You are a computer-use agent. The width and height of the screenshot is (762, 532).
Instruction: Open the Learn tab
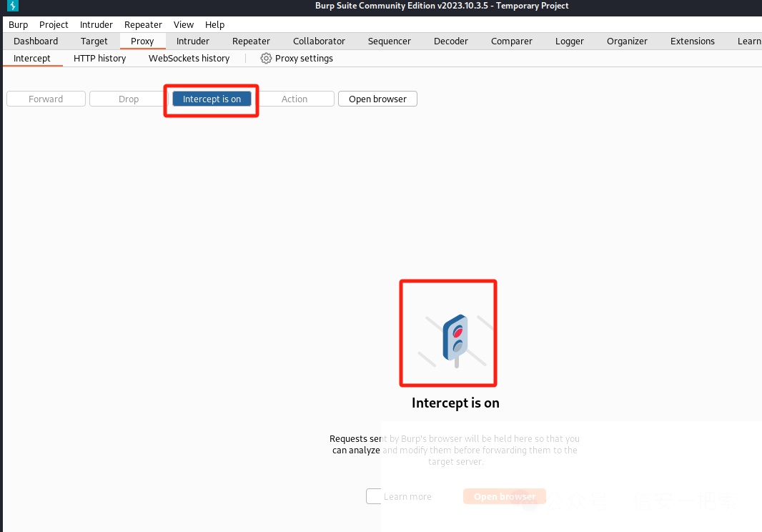tap(748, 41)
